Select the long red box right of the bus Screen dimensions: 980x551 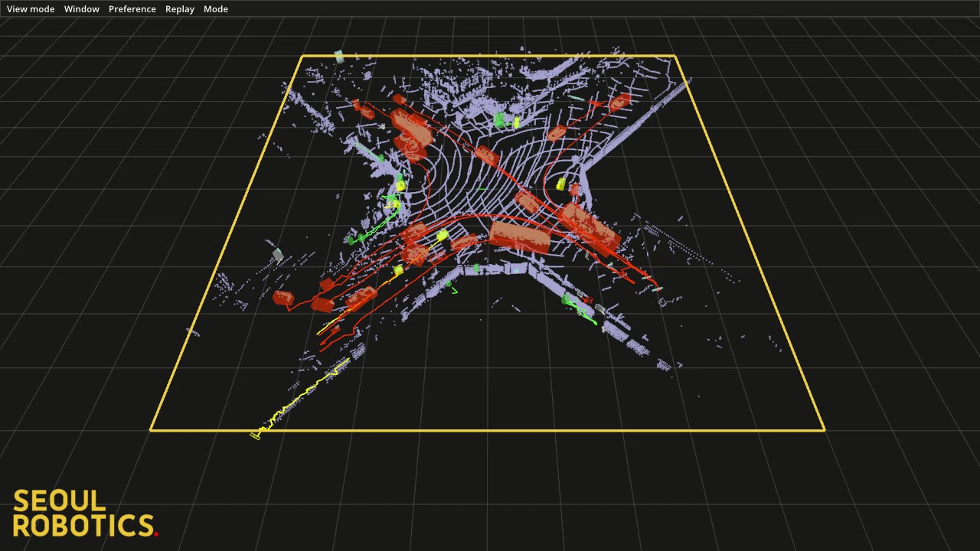pyautogui.click(x=588, y=227)
